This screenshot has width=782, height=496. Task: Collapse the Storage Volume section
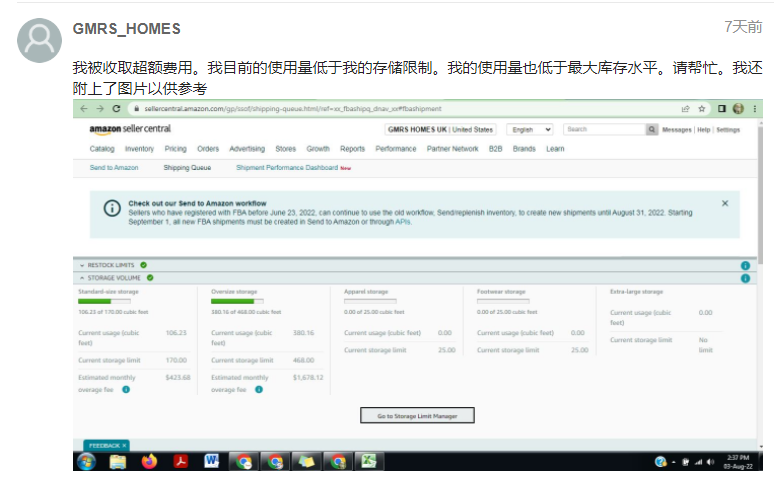pyautogui.click(x=82, y=278)
